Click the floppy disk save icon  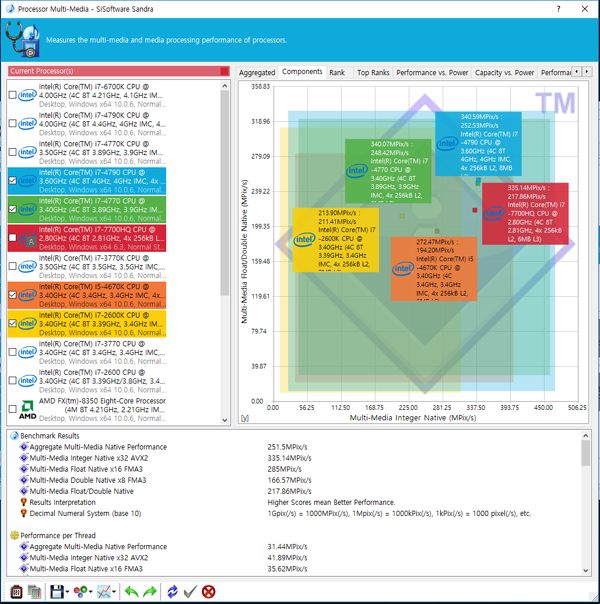(x=57, y=591)
